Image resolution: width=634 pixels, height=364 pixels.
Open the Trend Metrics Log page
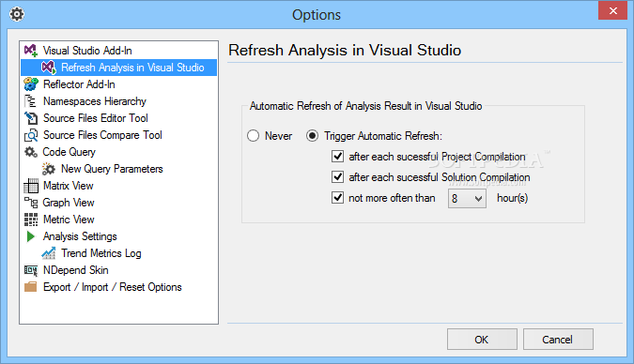101,253
